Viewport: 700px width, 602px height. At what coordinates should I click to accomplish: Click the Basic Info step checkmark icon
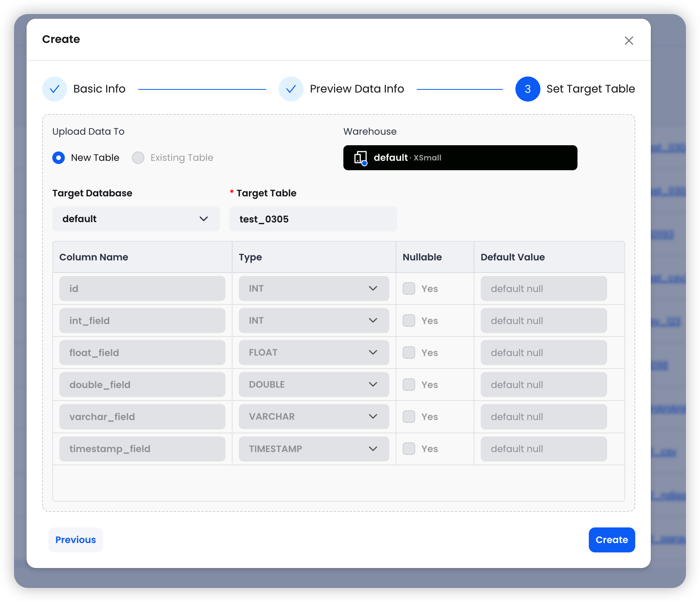coord(55,89)
